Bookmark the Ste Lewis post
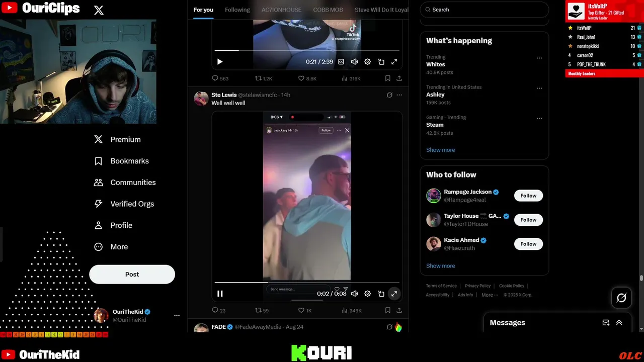Image resolution: width=644 pixels, height=362 pixels. pyautogui.click(x=387, y=311)
